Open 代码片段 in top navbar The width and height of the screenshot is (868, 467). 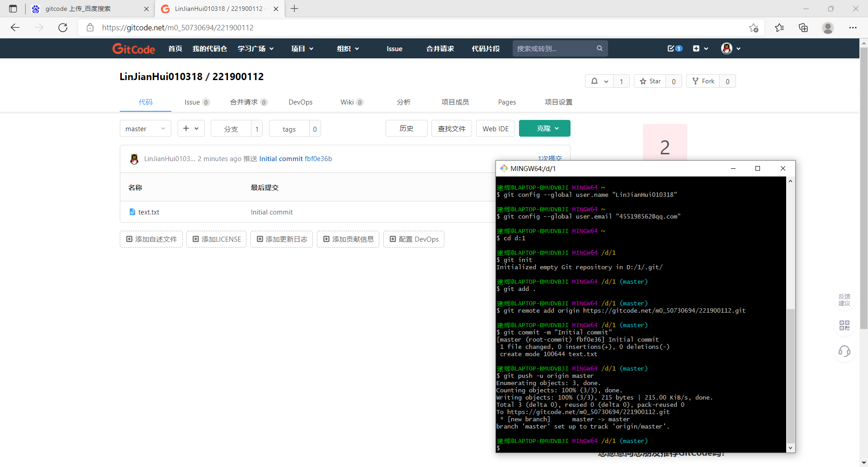pos(486,48)
